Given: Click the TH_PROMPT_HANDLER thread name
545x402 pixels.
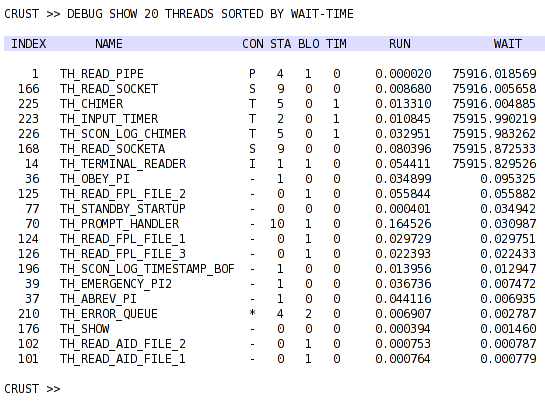Looking at the screenshot, I should coord(119,224).
